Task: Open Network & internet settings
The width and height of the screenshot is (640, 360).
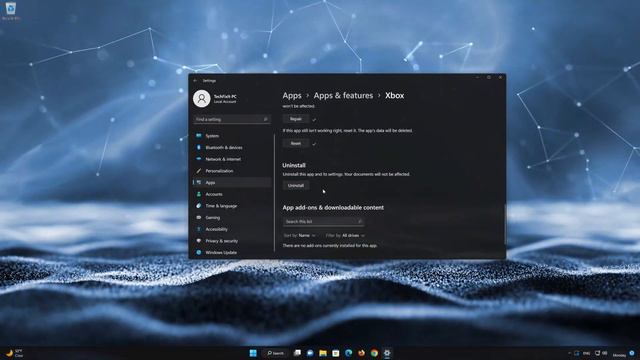Action: (232, 159)
